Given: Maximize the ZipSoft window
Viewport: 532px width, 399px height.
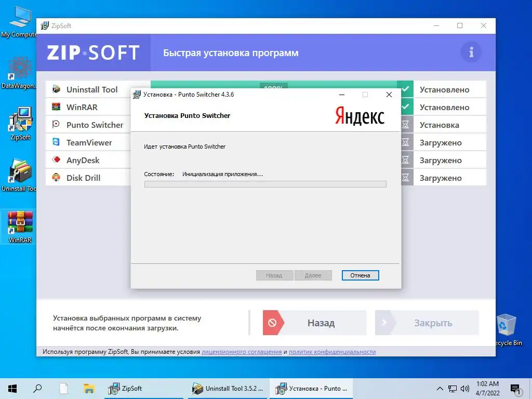Looking at the screenshot, I should tap(460, 25).
